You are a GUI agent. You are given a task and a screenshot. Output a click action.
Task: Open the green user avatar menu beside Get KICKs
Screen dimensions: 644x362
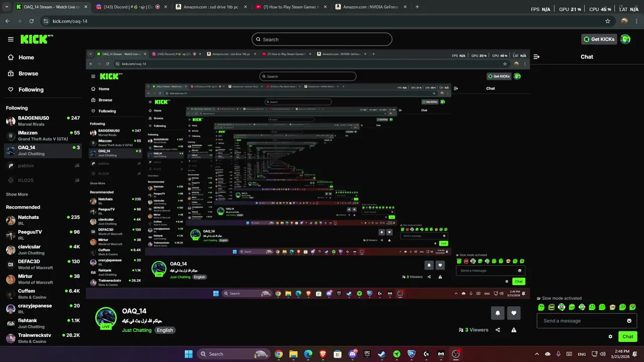coord(625,39)
